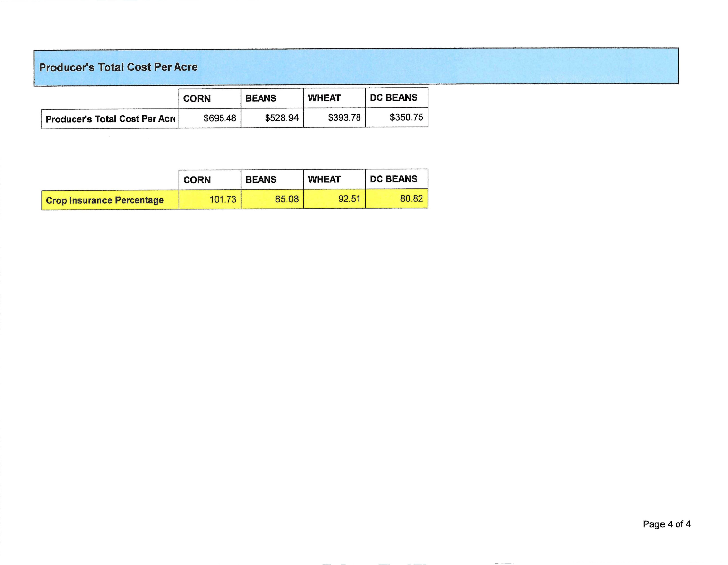Select CORN header in cost table
728x565 pixels.
197,98
